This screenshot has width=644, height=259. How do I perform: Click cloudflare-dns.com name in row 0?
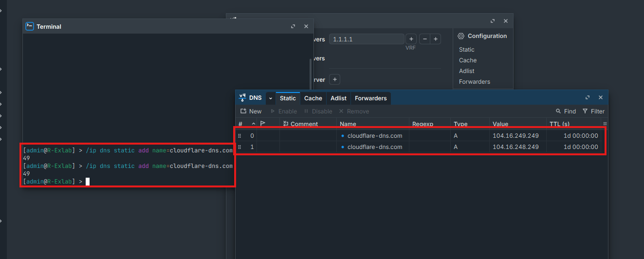pyautogui.click(x=375, y=136)
